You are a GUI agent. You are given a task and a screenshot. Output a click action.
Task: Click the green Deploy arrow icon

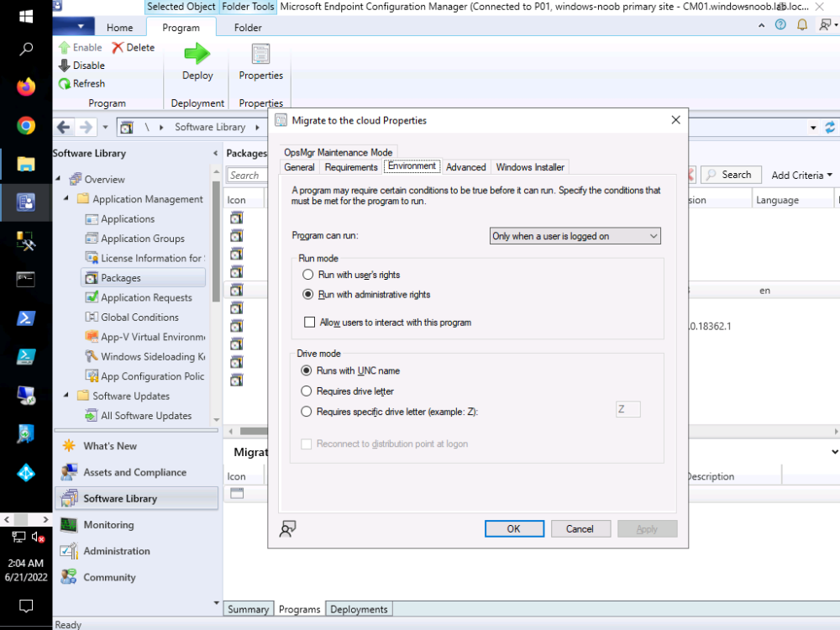pyautogui.click(x=197, y=54)
